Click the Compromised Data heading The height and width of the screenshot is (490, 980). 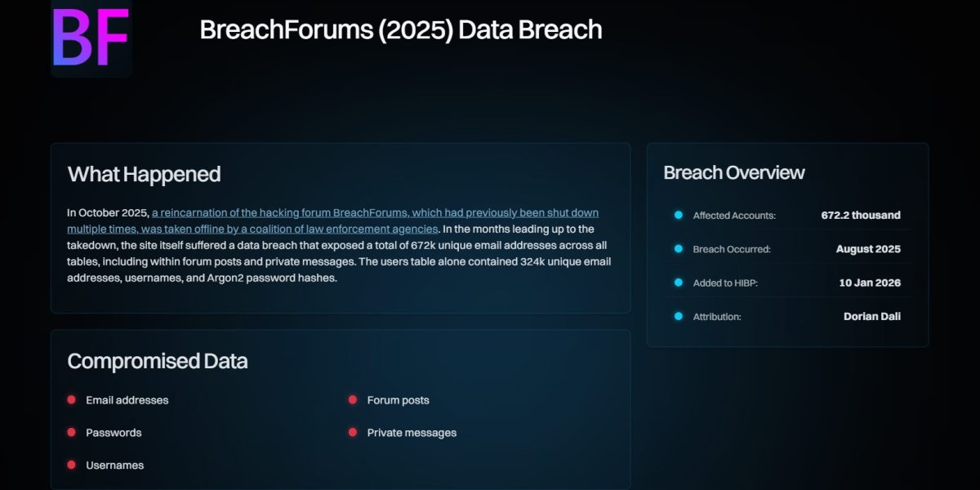click(157, 361)
